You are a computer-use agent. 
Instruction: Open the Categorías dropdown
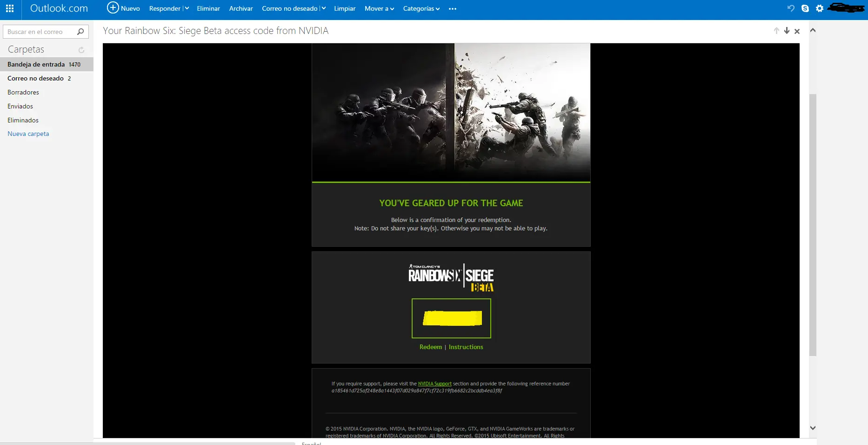(421, 8)
